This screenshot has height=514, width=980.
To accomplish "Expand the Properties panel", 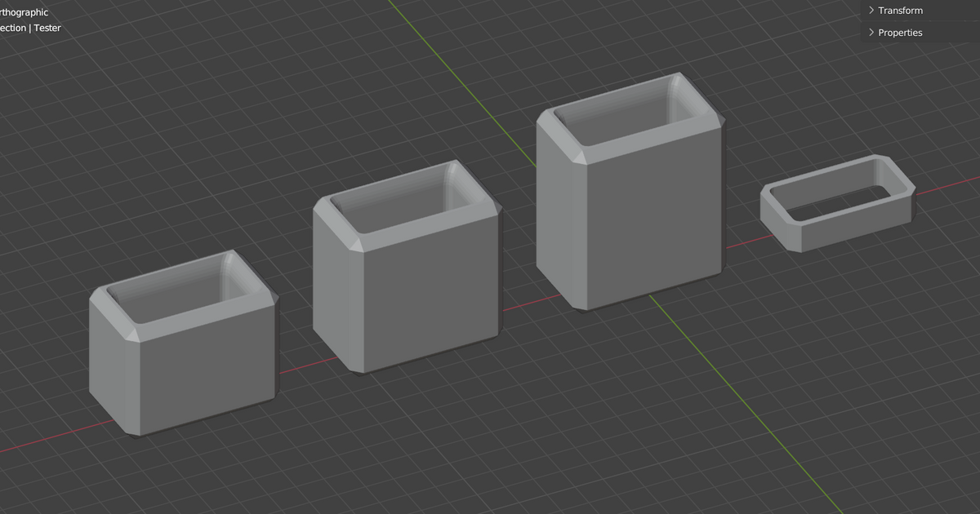I will [900, 33].
